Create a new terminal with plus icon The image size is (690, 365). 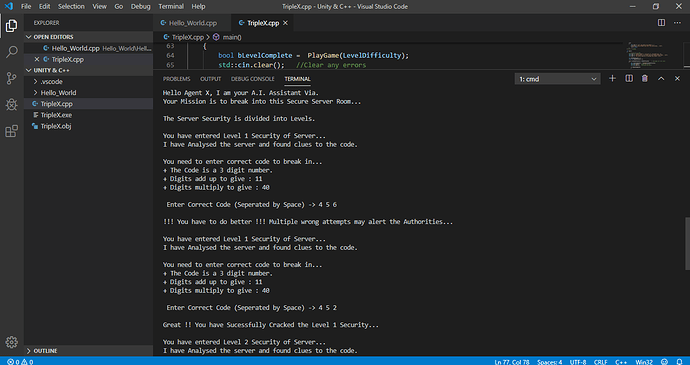pos(612,78)
